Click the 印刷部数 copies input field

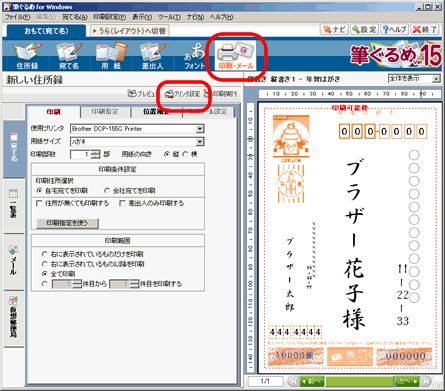click(80, 154)
